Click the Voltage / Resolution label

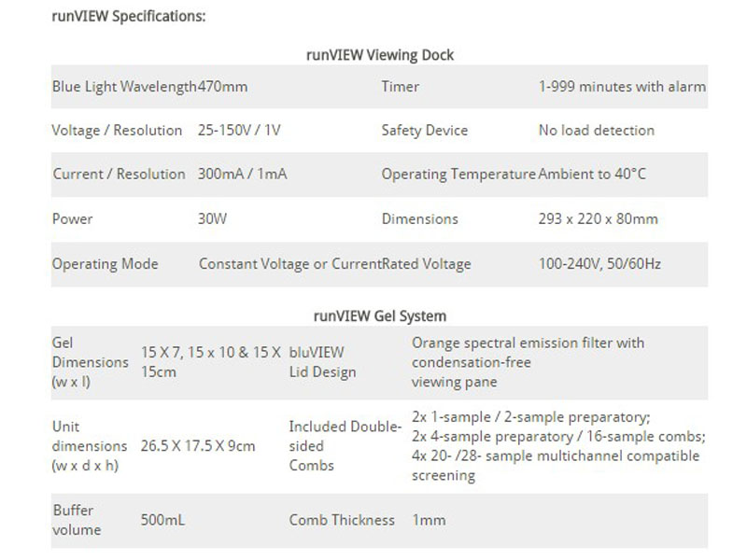tap(117, 131)
